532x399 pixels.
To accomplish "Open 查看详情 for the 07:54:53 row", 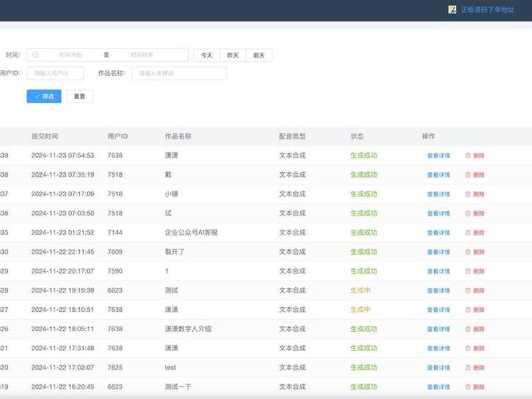I will pos(438,156).
